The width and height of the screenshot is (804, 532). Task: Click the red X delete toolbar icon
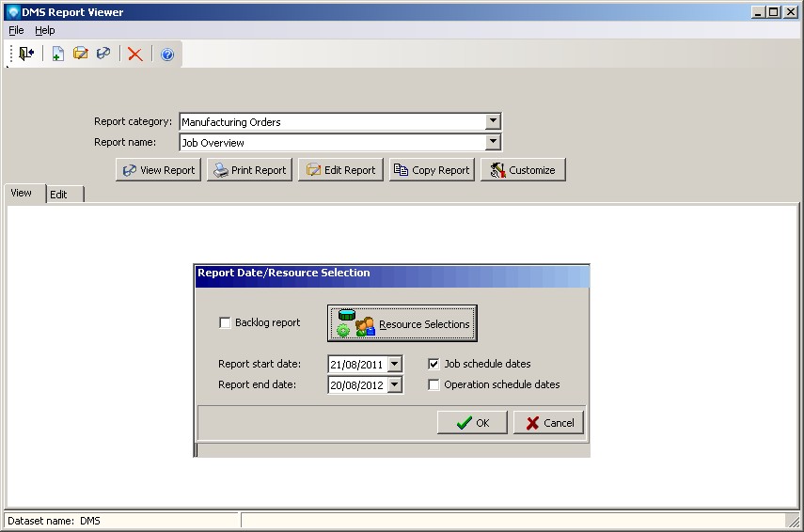pos(135,55)
